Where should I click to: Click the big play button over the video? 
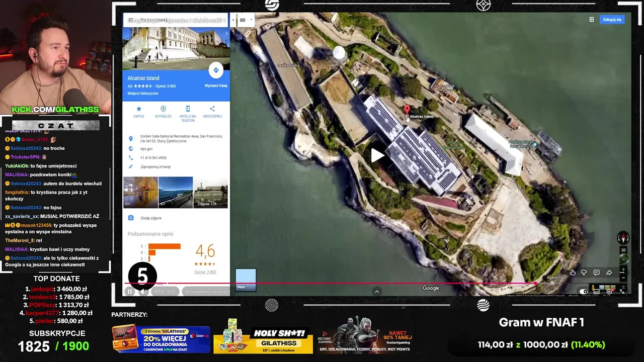(377, 155)
